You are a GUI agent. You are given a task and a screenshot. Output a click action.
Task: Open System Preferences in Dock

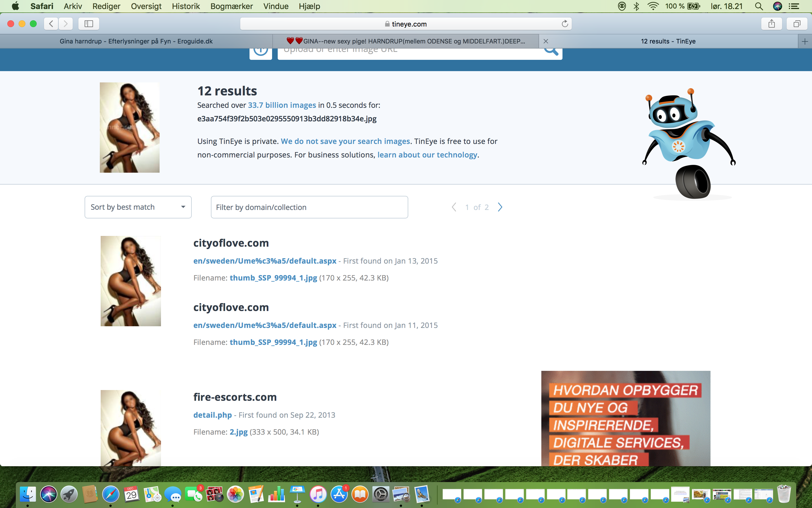(x=381, y=494)
